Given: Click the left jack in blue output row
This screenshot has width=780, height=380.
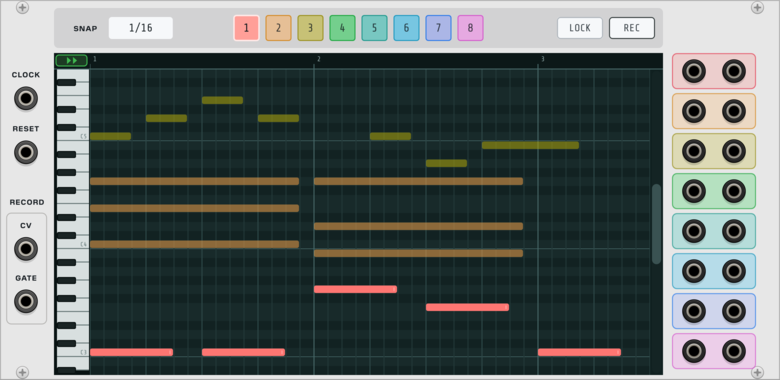Looking at the screenshot, I should (694, 271).
